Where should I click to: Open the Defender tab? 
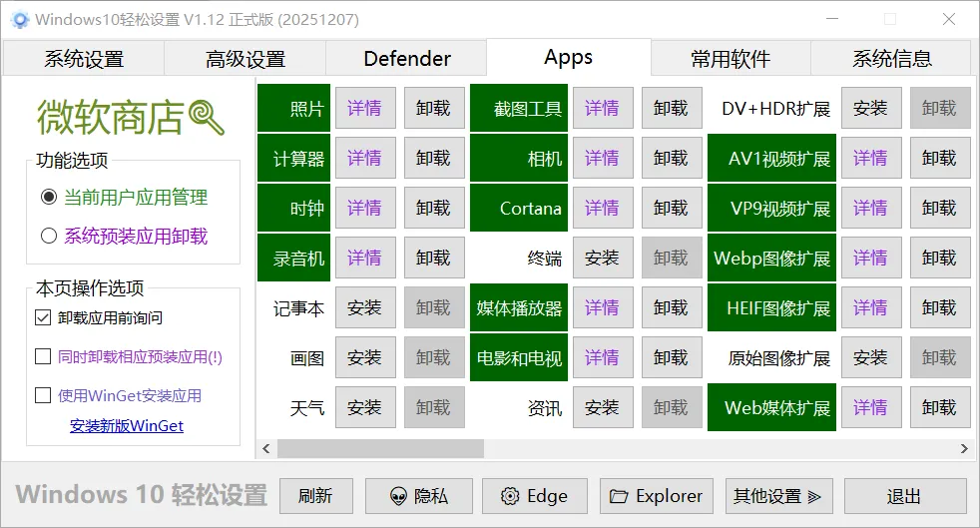[x=407, y=59]
